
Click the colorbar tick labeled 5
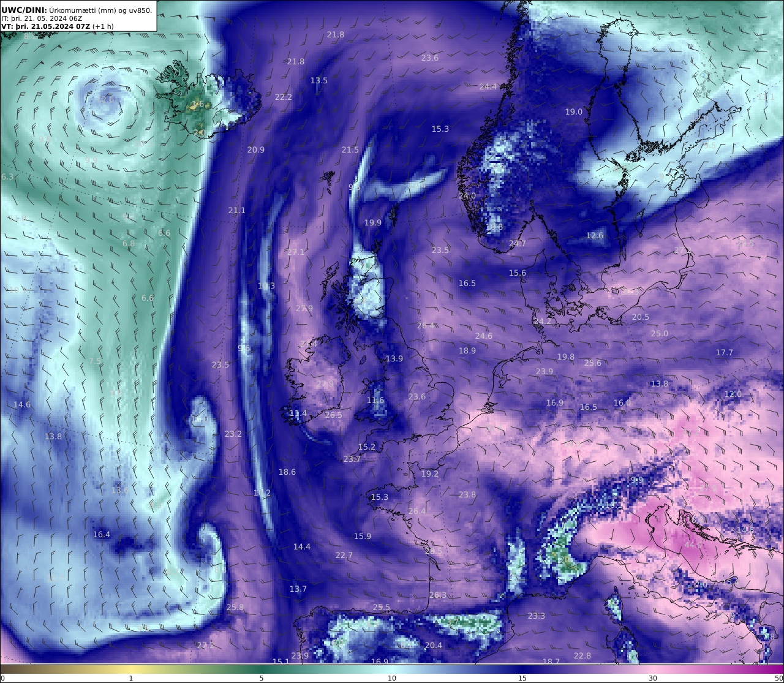[262, 678]
